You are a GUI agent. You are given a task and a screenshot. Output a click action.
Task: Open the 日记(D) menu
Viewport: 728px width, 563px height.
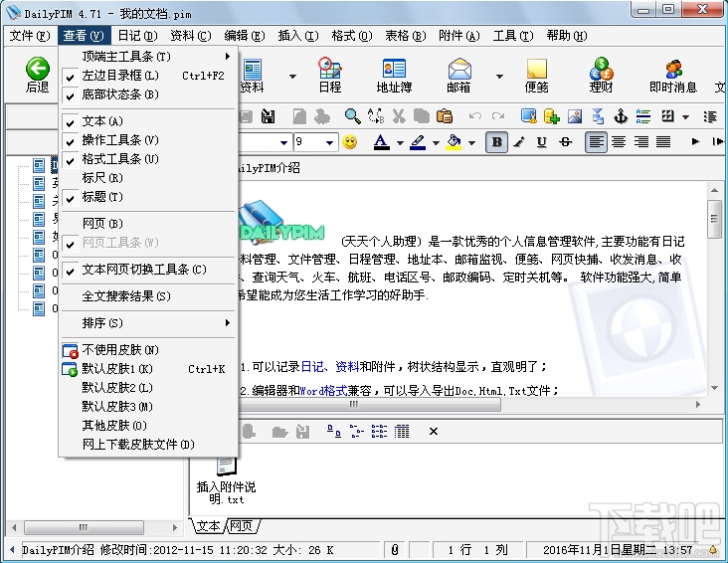click(x=137, y=35)
